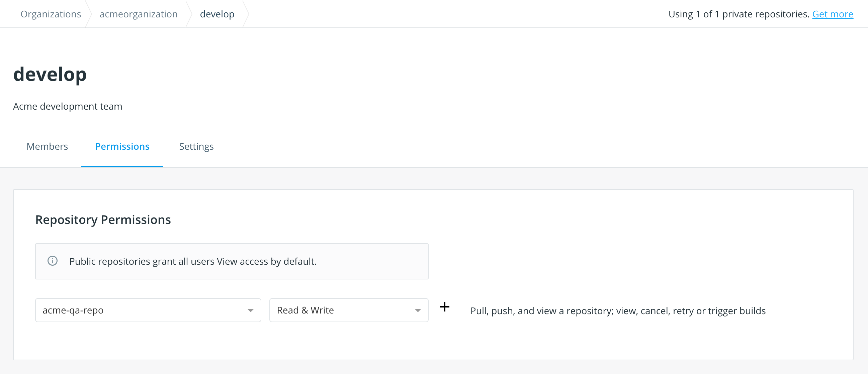This screenshot has width=868, height=374.
Task: Click the Get more link
Action: (x=833, y=14)
